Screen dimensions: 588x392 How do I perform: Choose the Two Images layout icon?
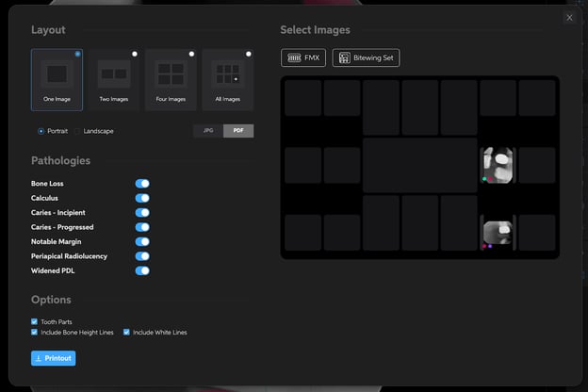click(114, 75)
